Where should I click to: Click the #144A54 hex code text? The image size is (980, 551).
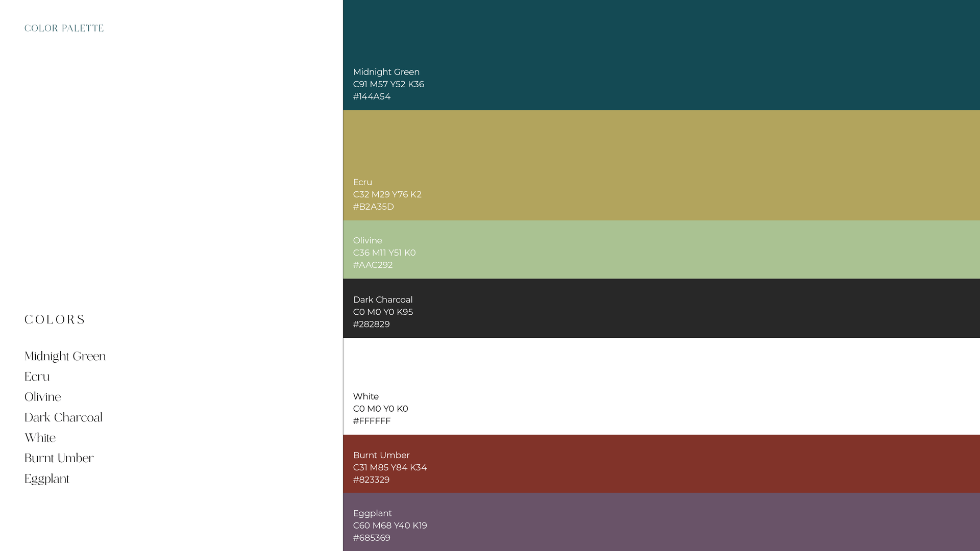pos(372,97)
